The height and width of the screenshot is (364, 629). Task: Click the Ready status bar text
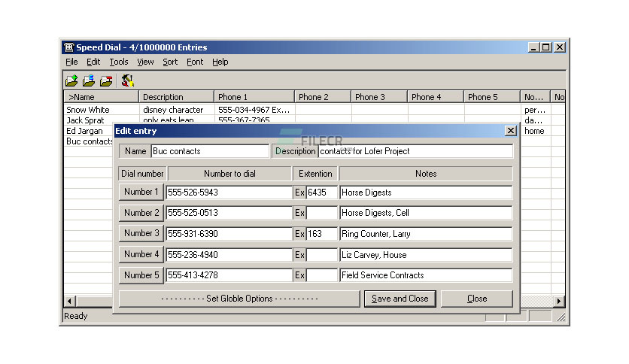76,316
